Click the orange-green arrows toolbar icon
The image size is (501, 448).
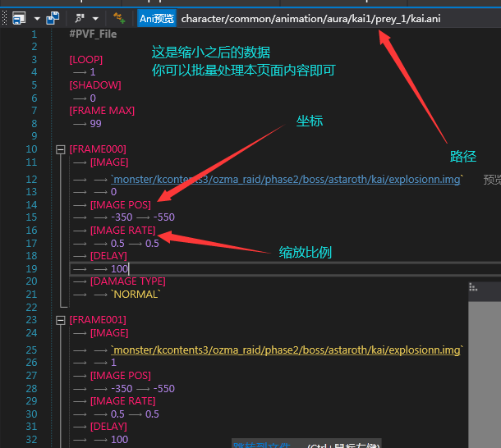[119, 17]
